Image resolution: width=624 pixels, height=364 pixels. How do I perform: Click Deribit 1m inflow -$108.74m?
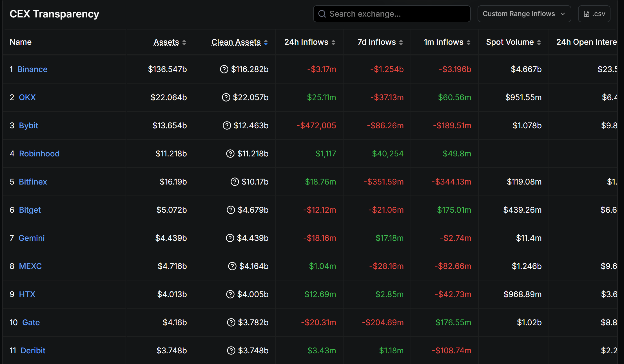451,350
